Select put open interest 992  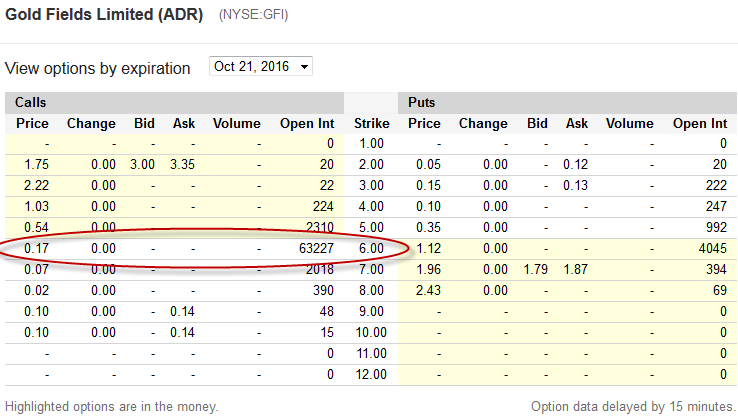[716, 227]
